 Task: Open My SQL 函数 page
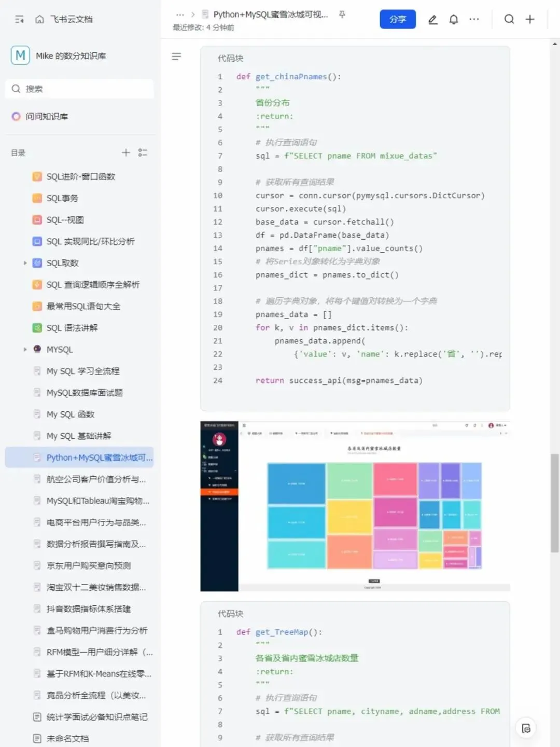click(x=71, y=414)
